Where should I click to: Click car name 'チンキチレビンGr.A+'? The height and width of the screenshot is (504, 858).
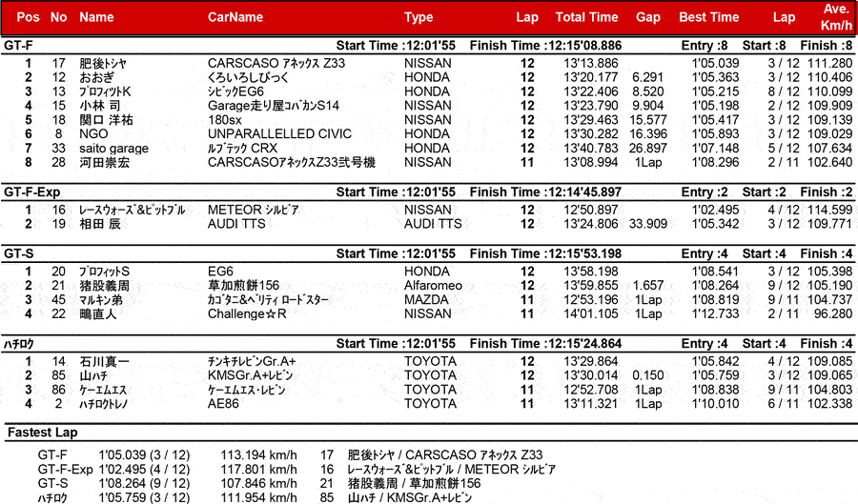pyautogui.click(x=252, y=361)
